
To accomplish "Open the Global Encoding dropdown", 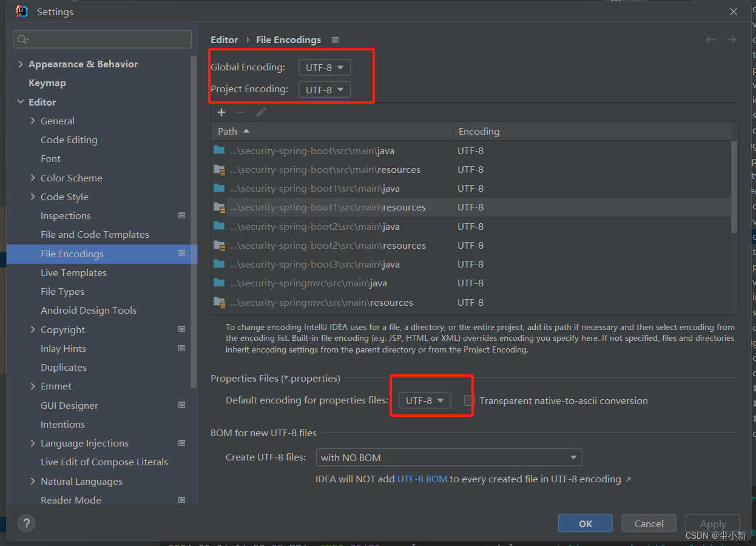I will pyautogui.click(x=325, y=67).
